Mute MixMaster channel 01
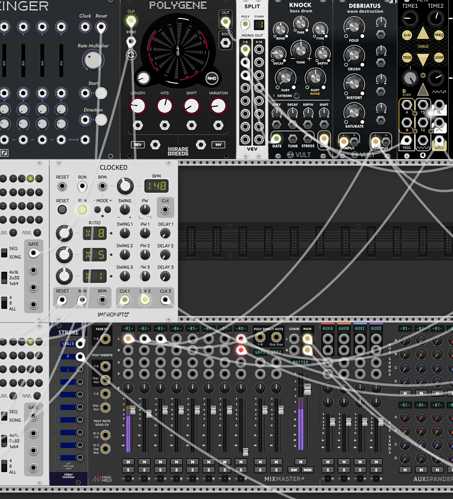Image resolution: width=453 pixels, height=499 pixels. 128,462
